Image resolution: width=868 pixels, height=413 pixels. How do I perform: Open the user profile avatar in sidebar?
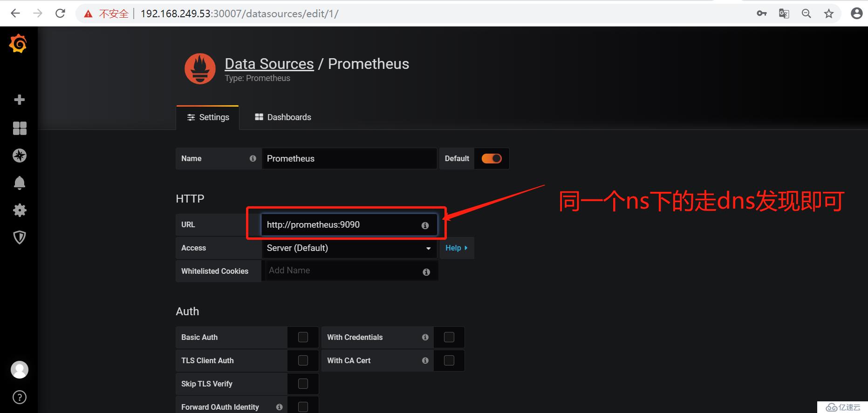[x=20, y=370]
